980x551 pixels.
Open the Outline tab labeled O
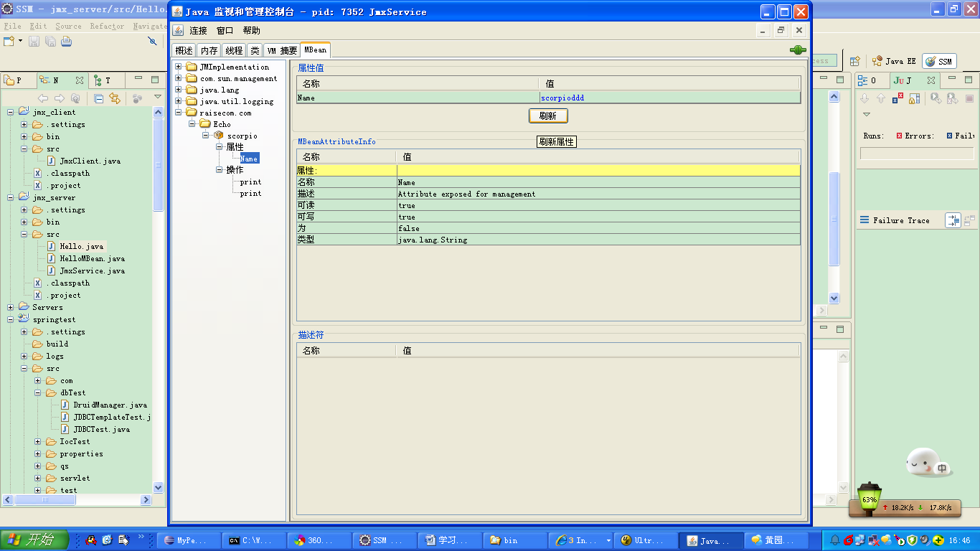(x=867, y=80)
